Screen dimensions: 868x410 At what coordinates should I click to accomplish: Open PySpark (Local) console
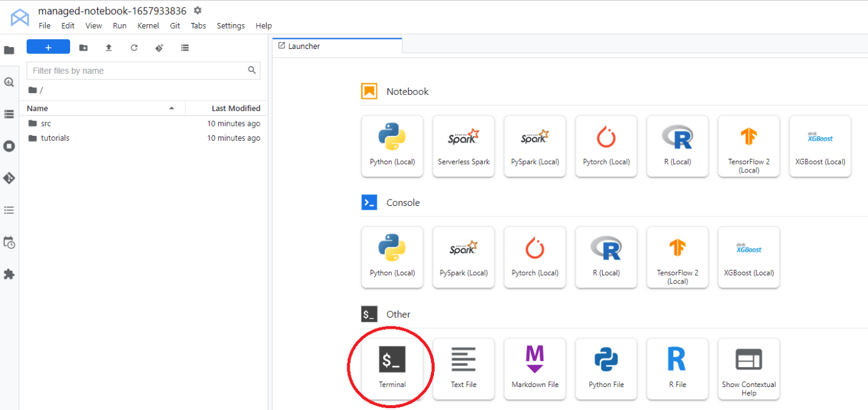tap(463, 257)
